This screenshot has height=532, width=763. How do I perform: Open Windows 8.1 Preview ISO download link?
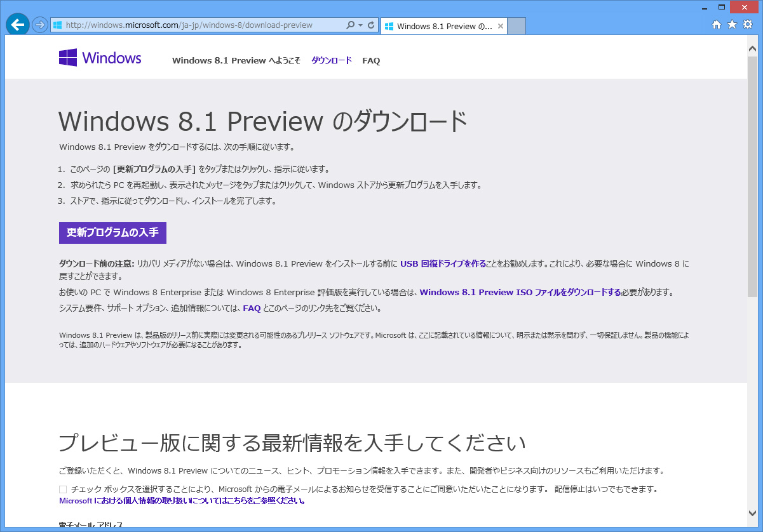point(520,293)
